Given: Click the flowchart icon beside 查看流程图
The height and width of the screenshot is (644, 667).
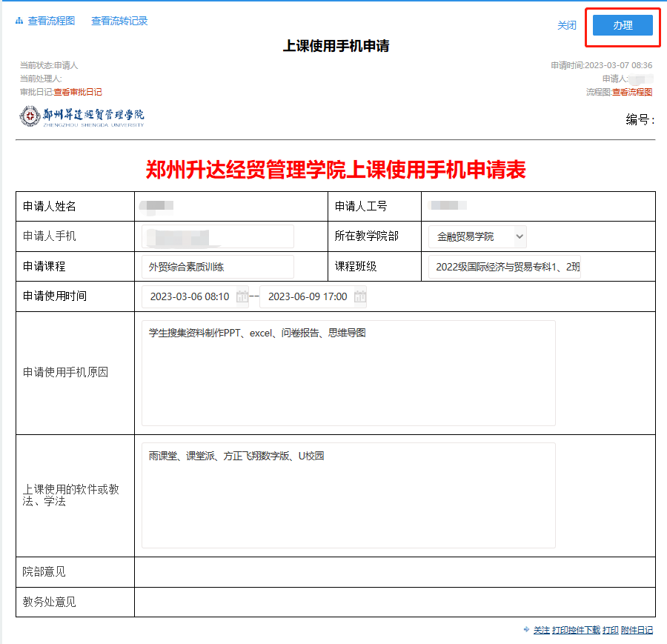Looking at the screenshot, I should click(x=19, y=21).
